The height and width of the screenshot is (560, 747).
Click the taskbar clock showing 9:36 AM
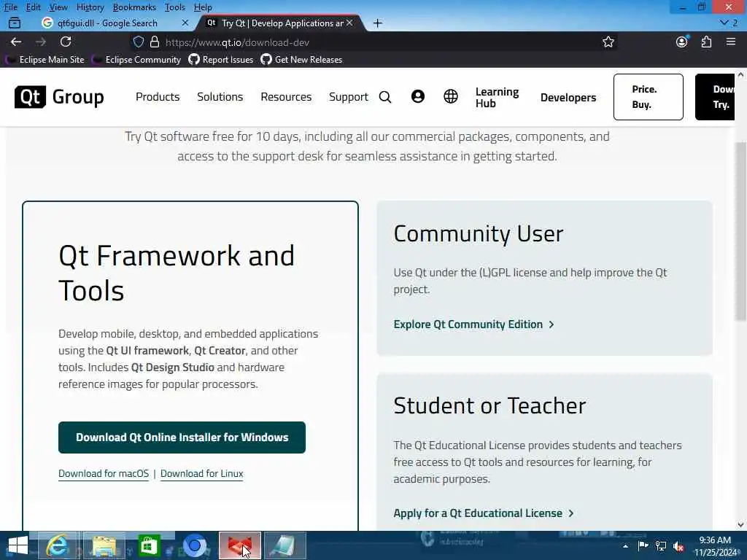point(715,546)
